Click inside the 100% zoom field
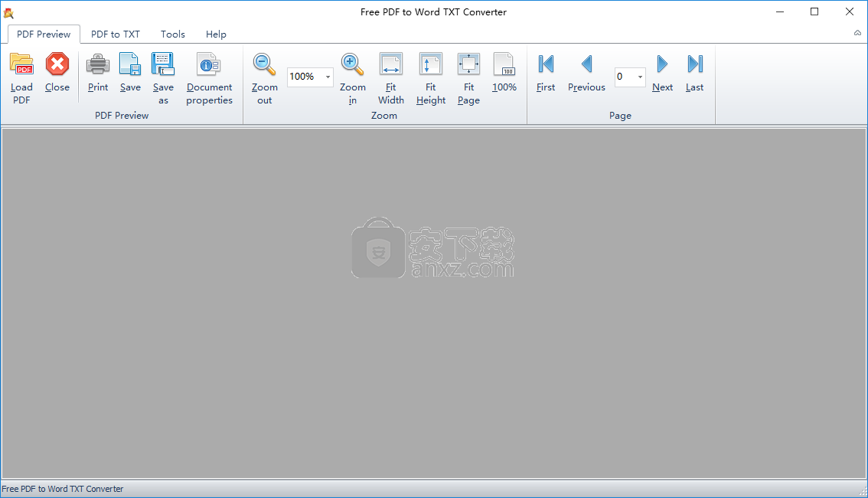The width and height of the screenshot is (868, 498). 305,77
